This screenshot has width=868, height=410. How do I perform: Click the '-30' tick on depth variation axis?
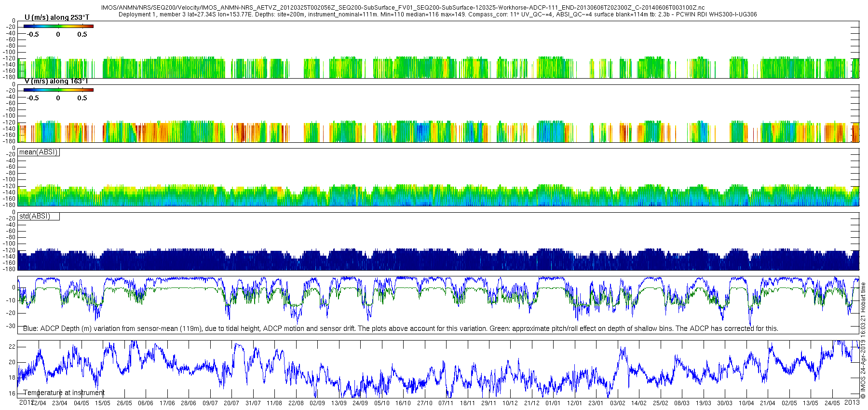coord(10,326)
